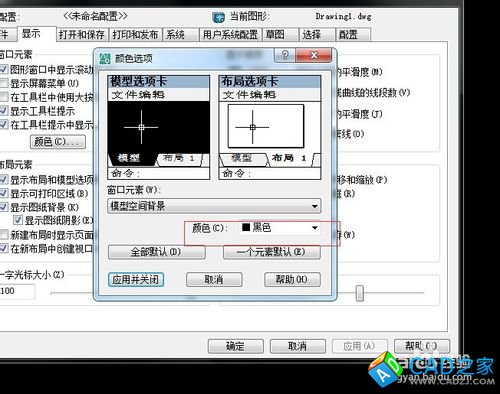Screen dimensions: 500x394
Task: Toggle 显示图纸背景 checkbox
Action: 3,207
